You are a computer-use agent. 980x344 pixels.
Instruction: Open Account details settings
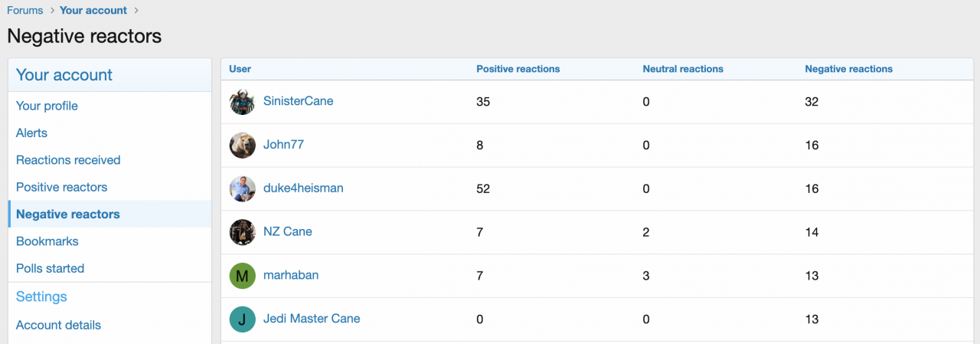58,325
